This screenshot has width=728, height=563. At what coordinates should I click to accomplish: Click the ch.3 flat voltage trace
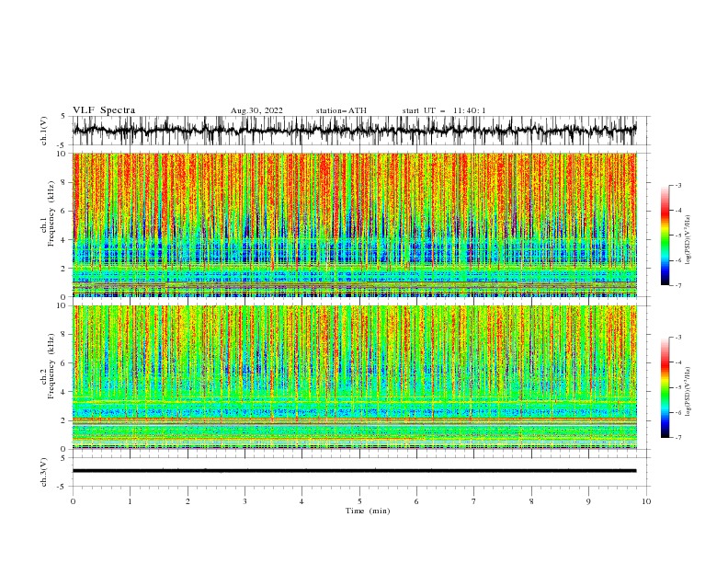click(354, 471)
